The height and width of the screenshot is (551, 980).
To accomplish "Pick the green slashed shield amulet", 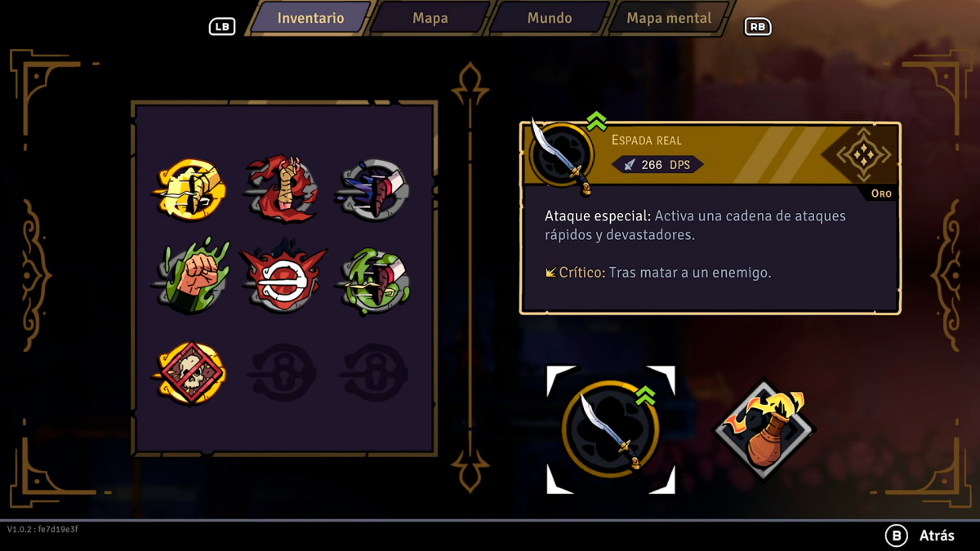I will click(x=374, y=281).
